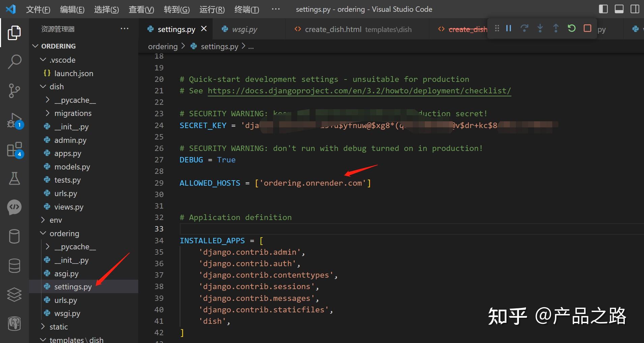Open models.py in the explorer
This screenshot has height=343, width=644.
pos(72,167)
